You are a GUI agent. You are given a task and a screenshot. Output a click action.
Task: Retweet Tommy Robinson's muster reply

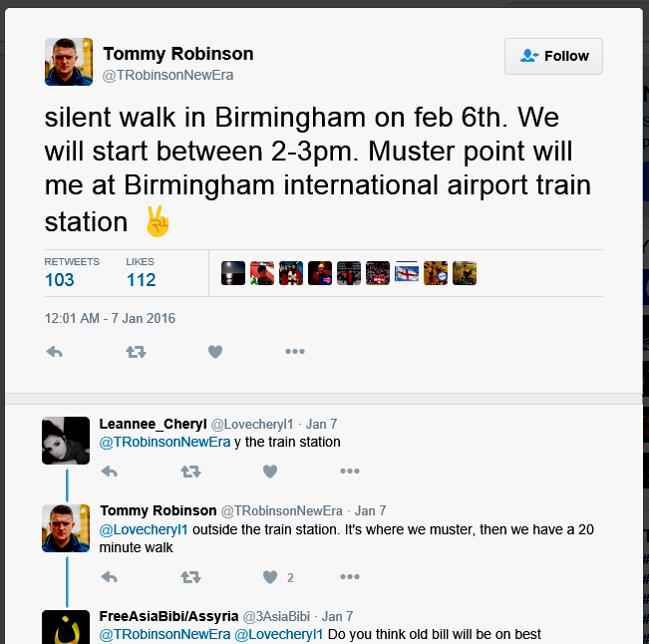point(190,577)
